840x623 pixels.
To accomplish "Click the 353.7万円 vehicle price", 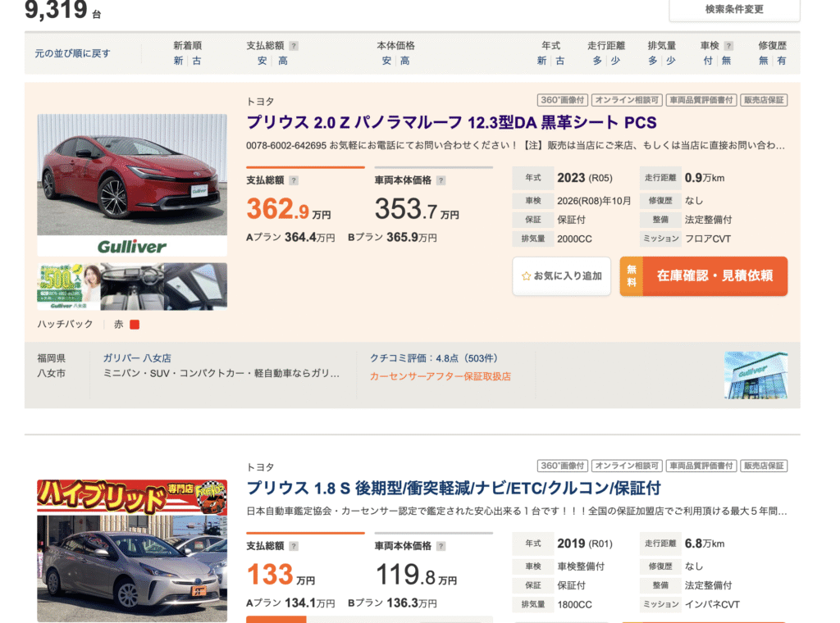I will click(417, 209).
